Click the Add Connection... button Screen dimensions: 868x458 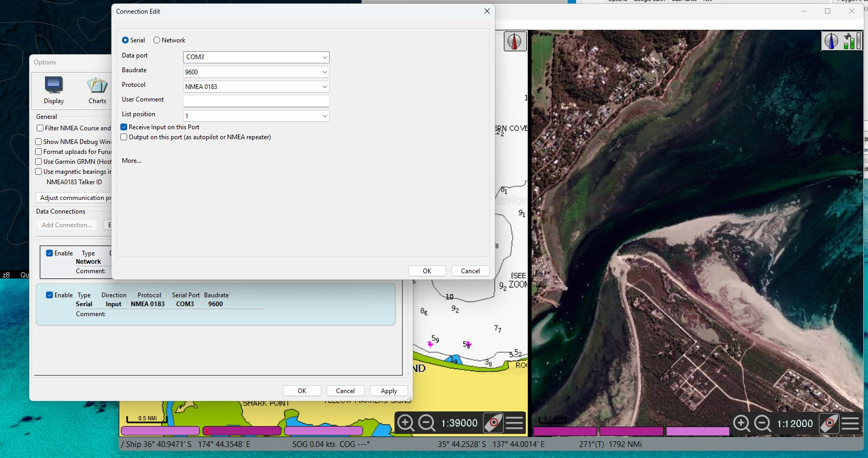[67, 225]
